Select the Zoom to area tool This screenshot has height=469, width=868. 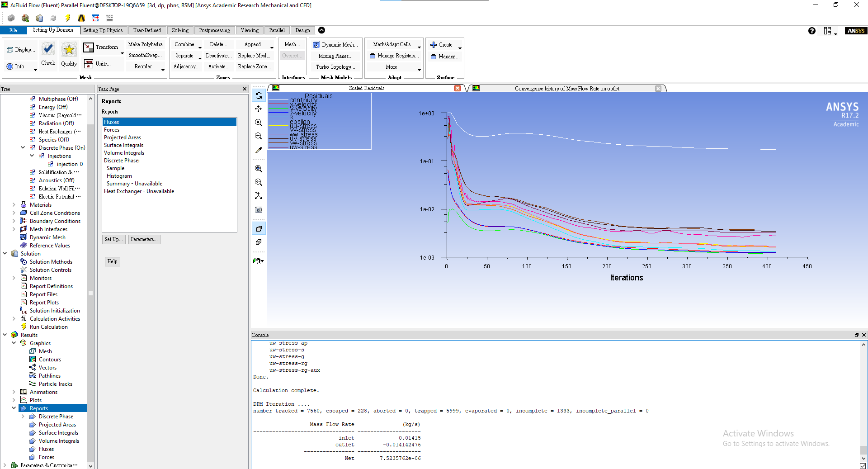(x=259, y=136)
